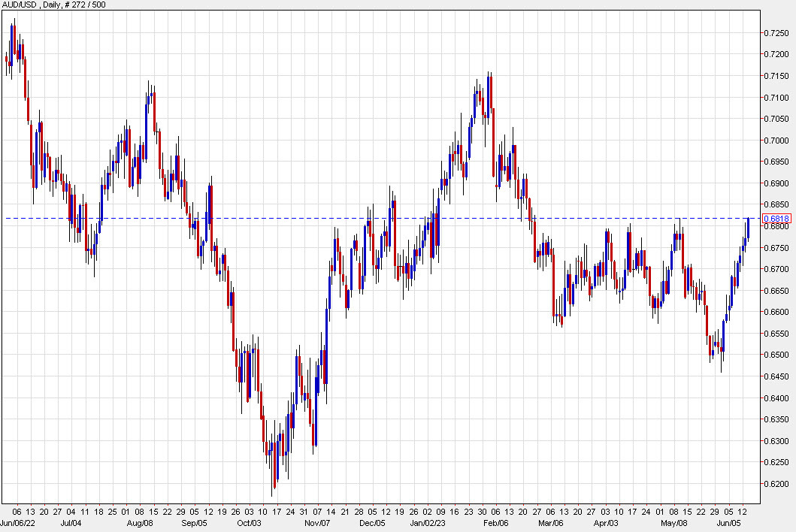
Task: Click the 0.6200 price axis value
Action: pyautogui.click(x=775, y=485)
